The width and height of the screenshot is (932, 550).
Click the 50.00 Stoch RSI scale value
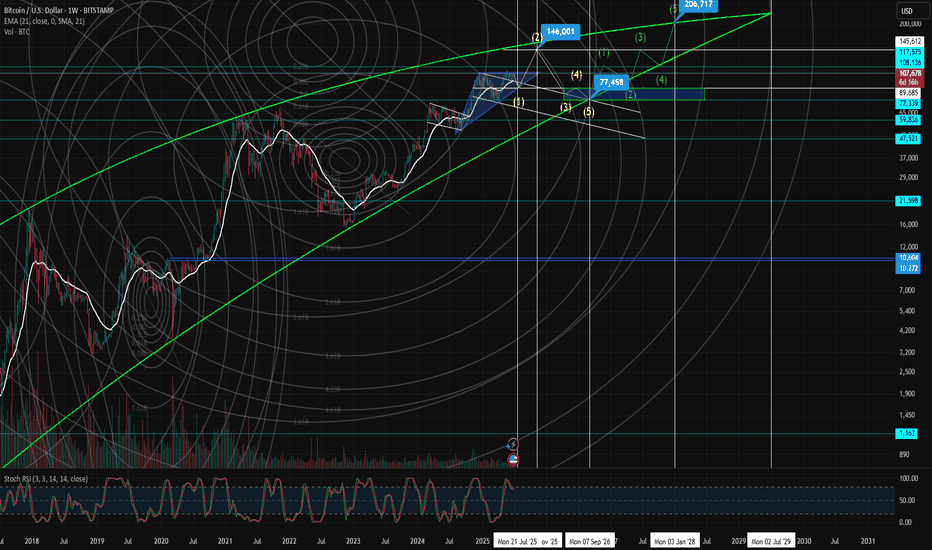point(907,501)
